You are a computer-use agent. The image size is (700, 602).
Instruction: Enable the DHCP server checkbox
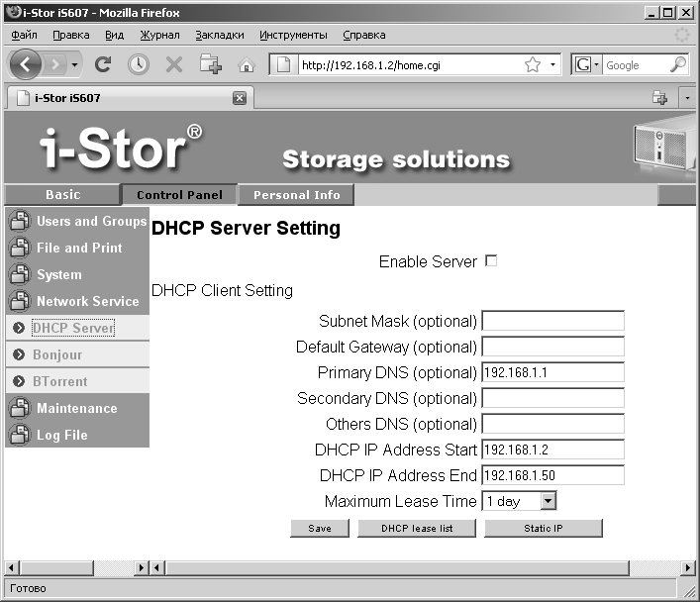(x=491, y=261)
